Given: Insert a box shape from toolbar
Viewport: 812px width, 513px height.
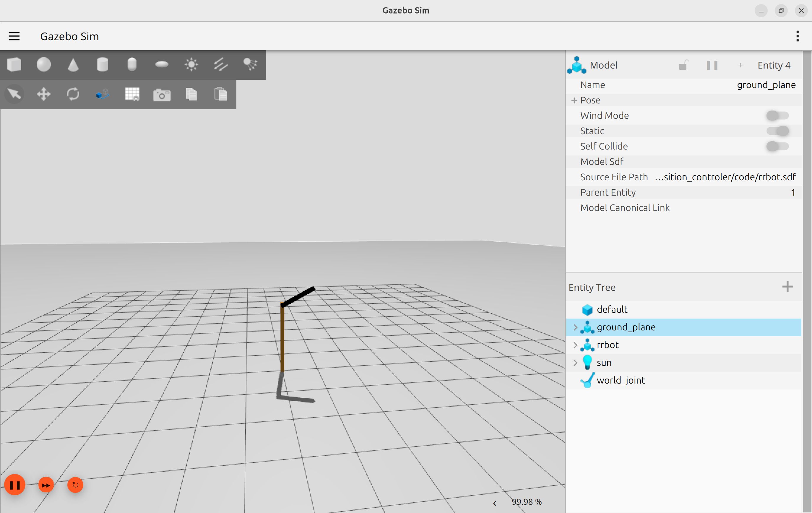Looking at the screenshot, I should [14, 64].
